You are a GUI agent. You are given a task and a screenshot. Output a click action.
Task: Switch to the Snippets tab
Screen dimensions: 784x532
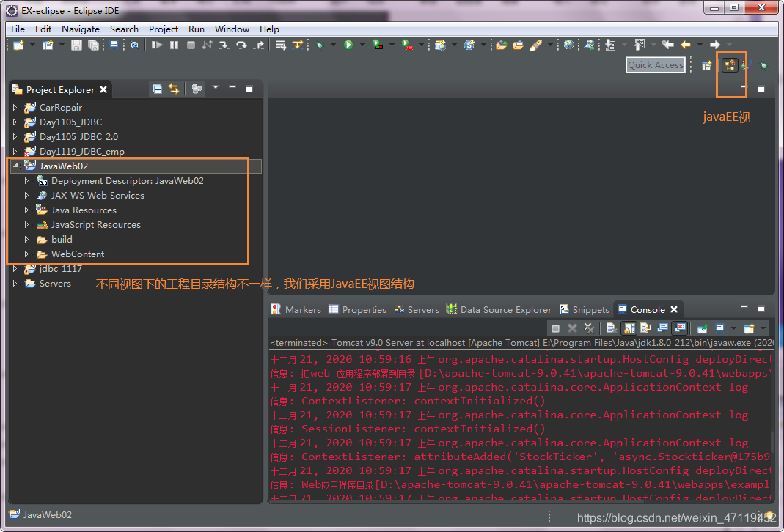[x=585, y=310]
